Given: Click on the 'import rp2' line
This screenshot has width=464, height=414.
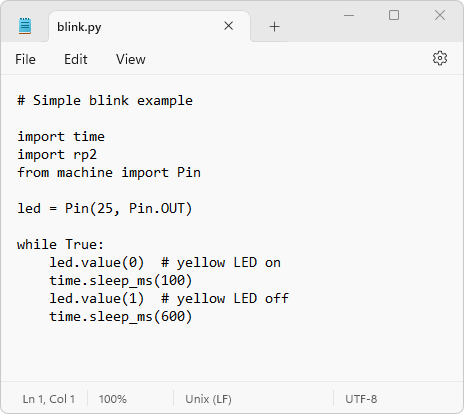Looking at the screenshot, I should tap(57, 155).
